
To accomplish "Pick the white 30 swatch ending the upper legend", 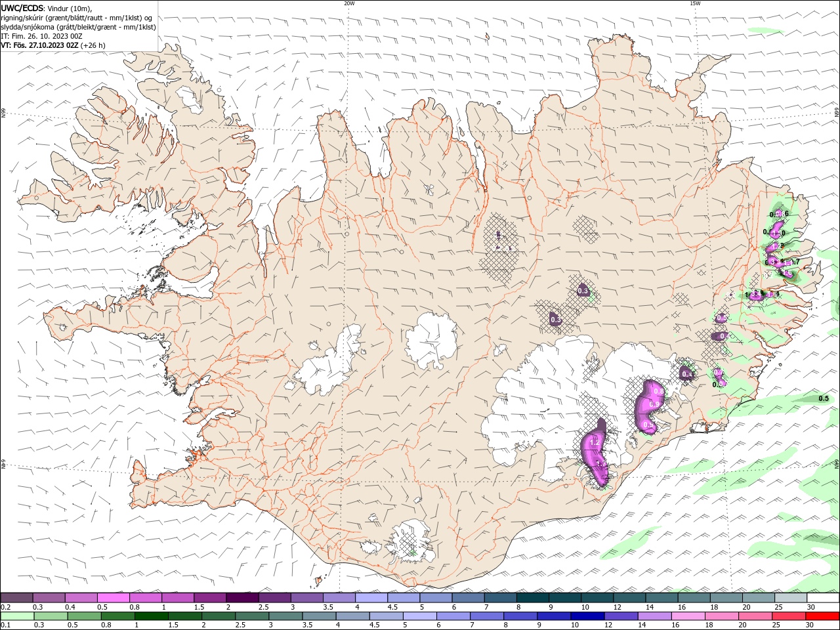I will coord(824,598).
